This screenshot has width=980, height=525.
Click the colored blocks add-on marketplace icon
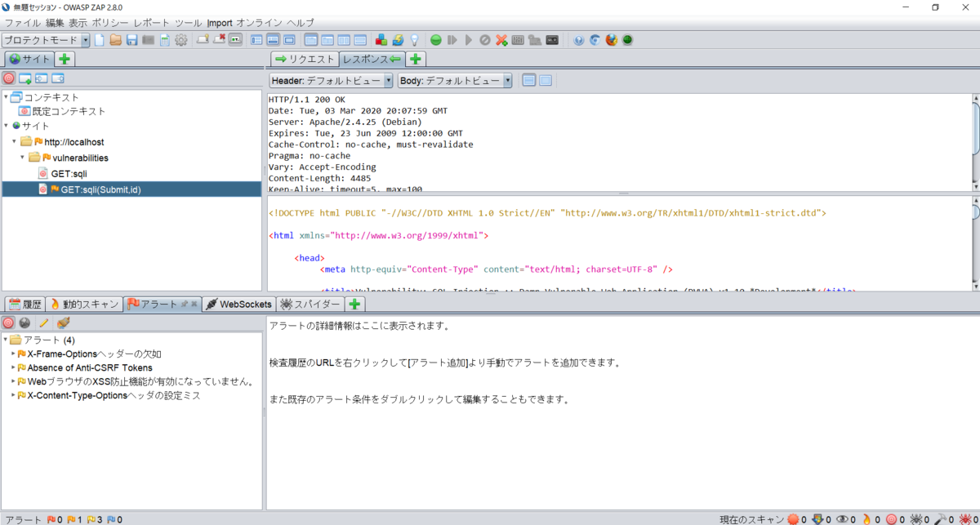point(381,40)
